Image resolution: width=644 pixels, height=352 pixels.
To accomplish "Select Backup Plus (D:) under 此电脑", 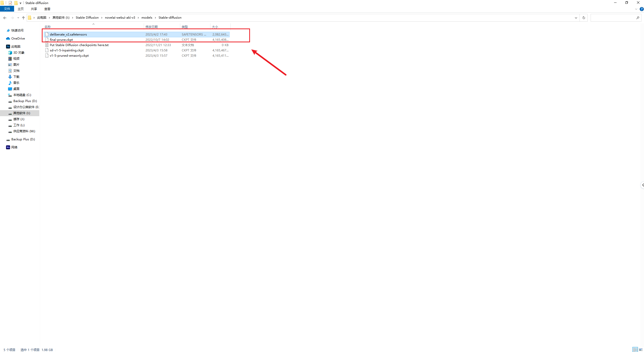I will coord(25,101).
